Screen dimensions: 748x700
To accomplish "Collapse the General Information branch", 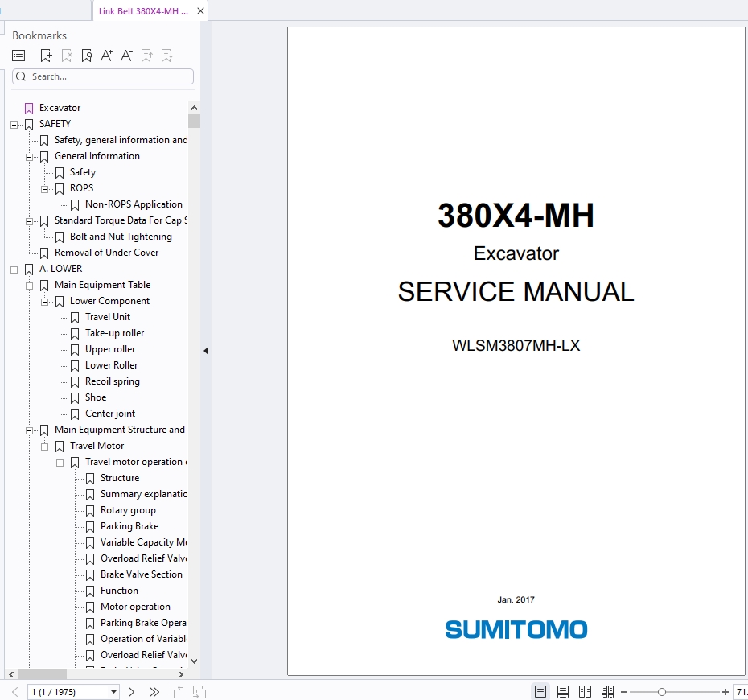I will coord(29,157).
